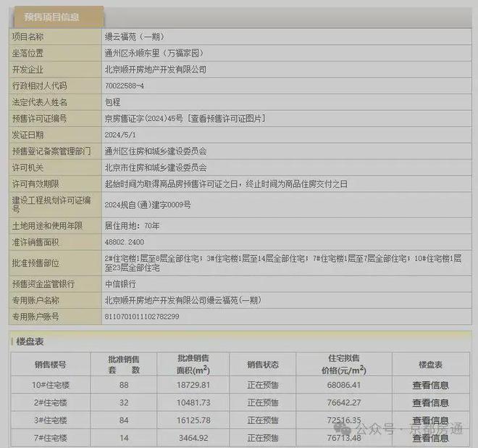Click area value 18729.81

point(193,385)
